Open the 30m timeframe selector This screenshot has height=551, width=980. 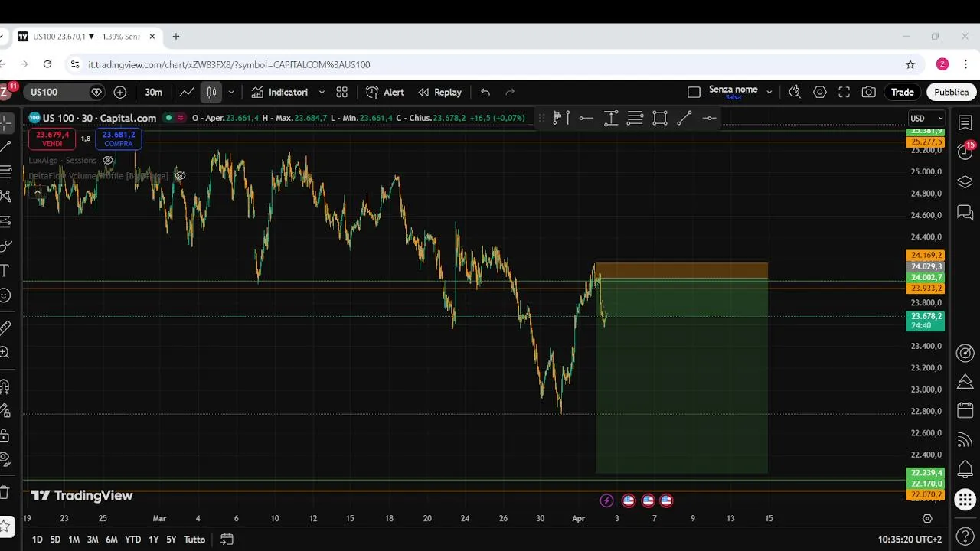pyautogui.click(x=154, y=92)
